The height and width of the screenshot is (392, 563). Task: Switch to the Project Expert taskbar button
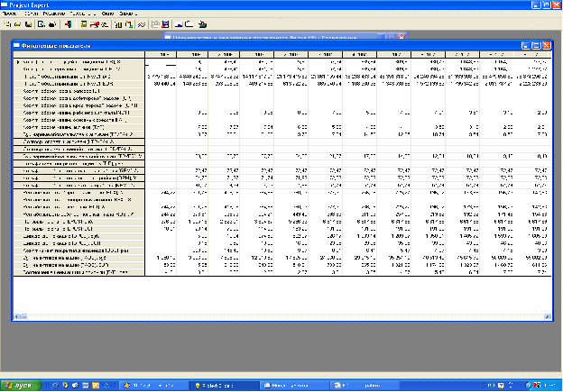coord(224,386)
